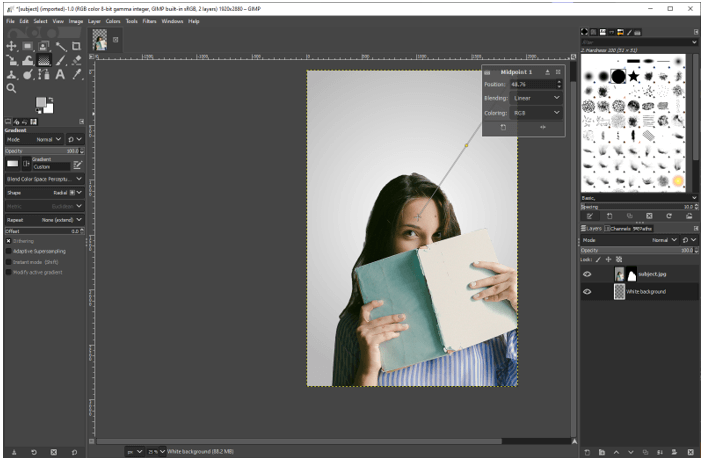
Task: Click the Midpoint Position value field
Action: [533, 84]
